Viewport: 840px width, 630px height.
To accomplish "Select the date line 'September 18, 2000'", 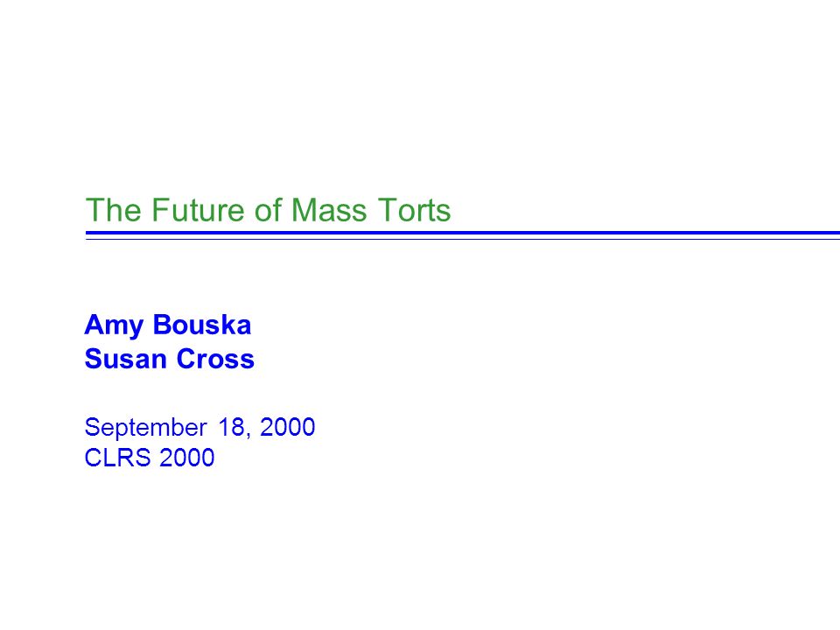I will [x=199, y=428].
